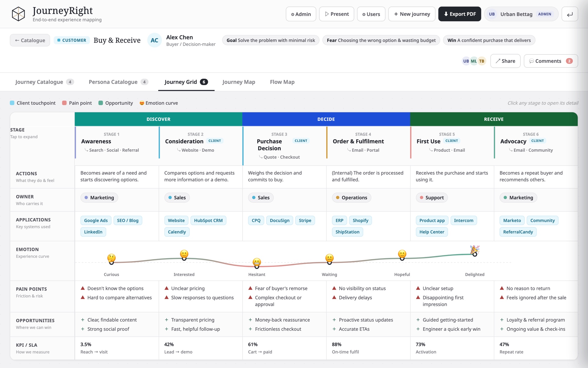588x368 pixels.
Task: Open the Users management button
Action: point(371,14)
